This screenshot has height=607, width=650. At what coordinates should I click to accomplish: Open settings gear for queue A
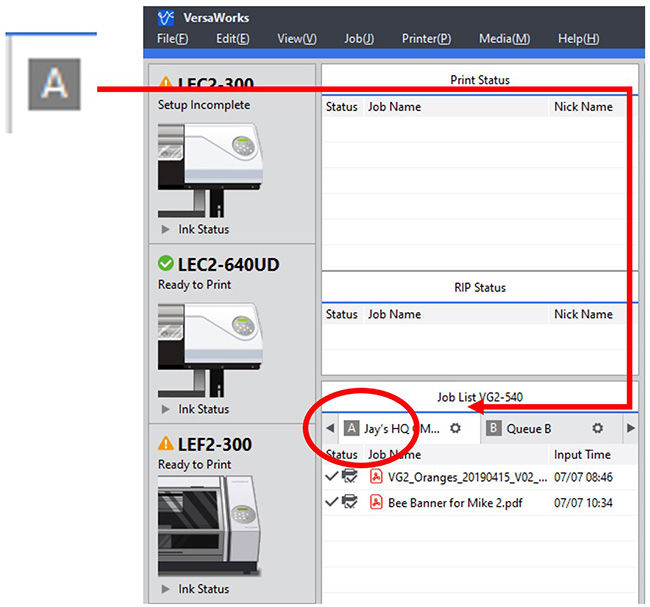pyautogui.click(x=455, y=428)
